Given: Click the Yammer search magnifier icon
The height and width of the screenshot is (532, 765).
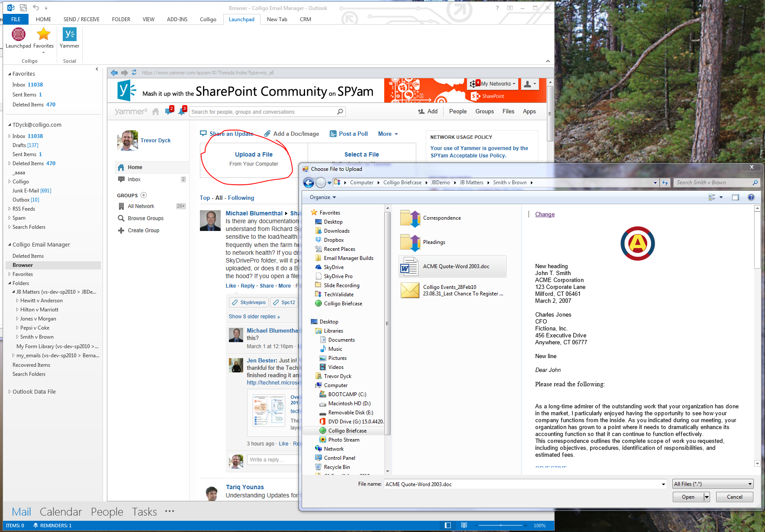Looking at the screenshot, I should [x=340, y=112].
